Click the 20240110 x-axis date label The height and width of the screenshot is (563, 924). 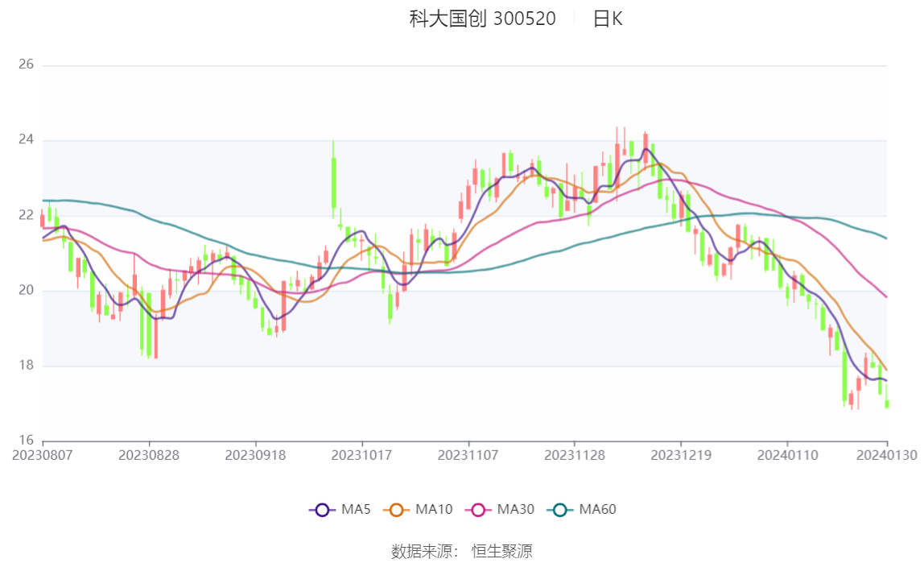pyautogui.click(x=787, y=455)
